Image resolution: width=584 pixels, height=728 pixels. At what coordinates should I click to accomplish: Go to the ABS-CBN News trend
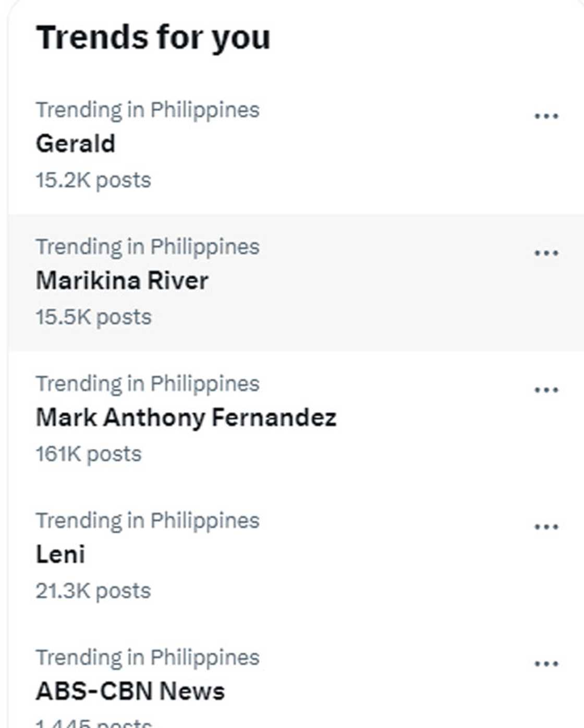click(130, 691)
